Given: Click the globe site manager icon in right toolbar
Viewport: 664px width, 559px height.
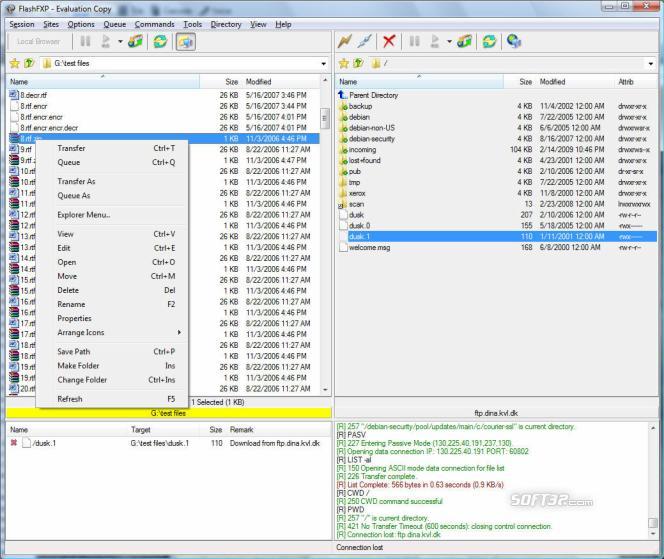Looking at the screenshot, I should [514, 42].
